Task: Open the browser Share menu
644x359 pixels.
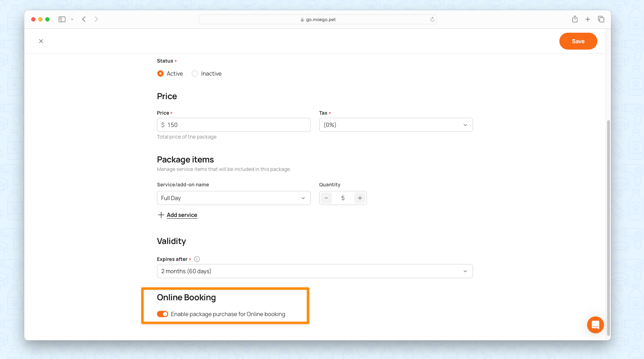Action: pyautogui.click(x=575, y=19)
